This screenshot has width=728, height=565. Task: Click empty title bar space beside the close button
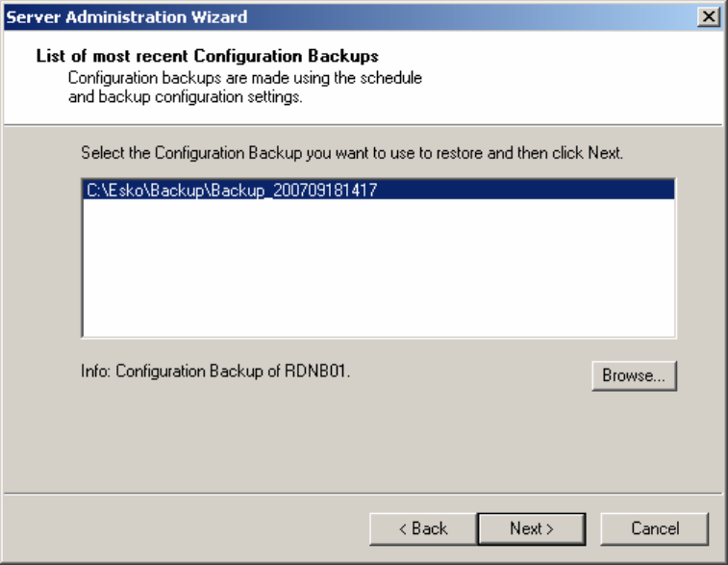[x=481, y=16]
